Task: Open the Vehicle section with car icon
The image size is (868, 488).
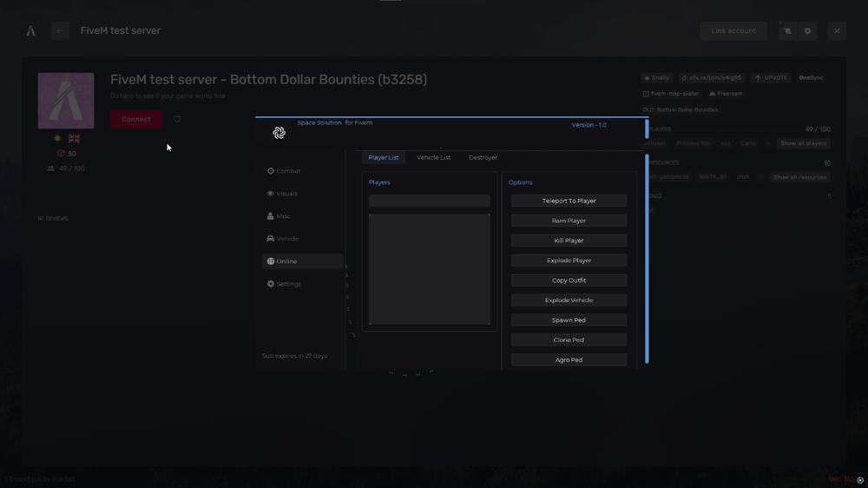Action: pyautogui.click(x=283, y=239)
